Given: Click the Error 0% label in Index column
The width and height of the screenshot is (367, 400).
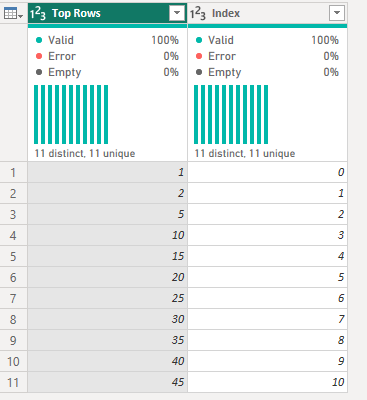Looking at the screenshot, I should [x=267, y=56].
